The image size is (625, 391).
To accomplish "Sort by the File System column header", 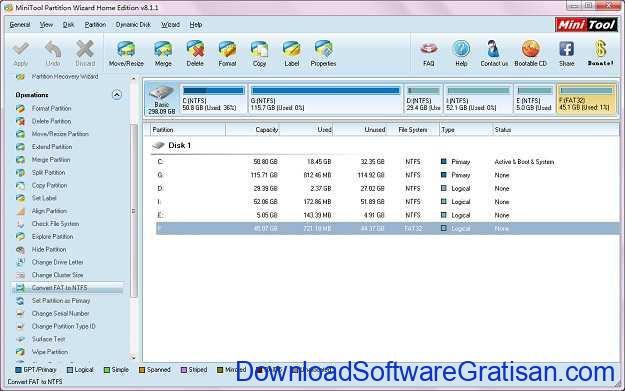I will coord(413,130).
